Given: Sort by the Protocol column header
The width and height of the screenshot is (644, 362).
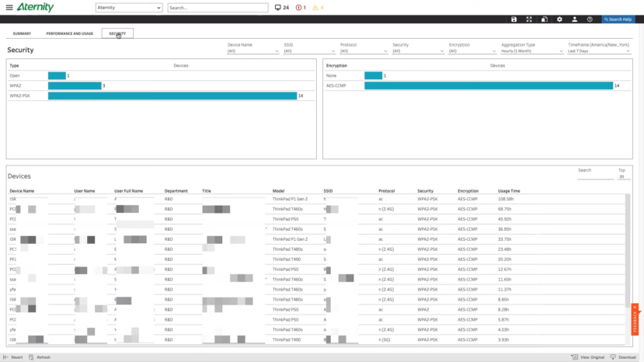Looking at the screenshot, I should click(x=386, y=191).
